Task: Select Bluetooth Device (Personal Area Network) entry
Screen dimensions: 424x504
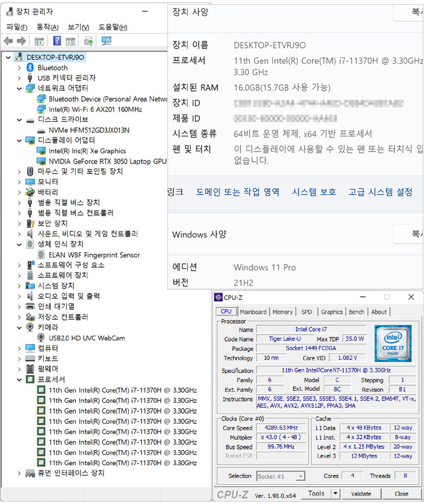Action: tap(108, 99)
